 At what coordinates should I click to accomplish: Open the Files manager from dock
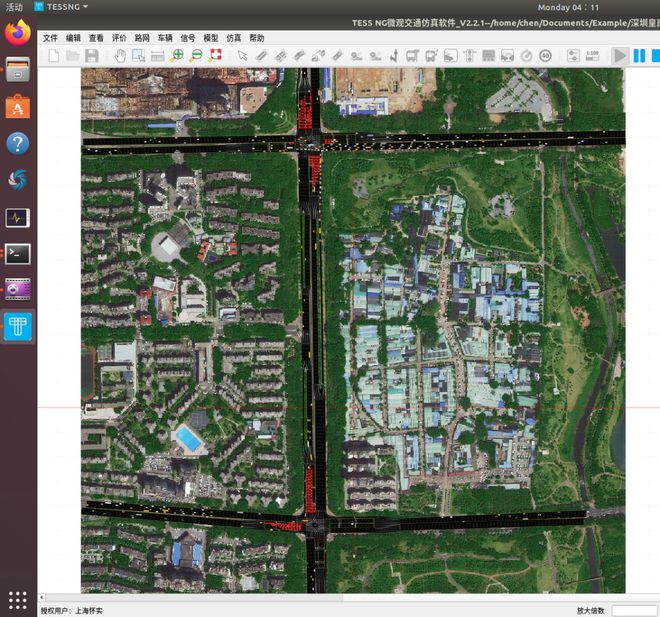[x=18, y=69]
